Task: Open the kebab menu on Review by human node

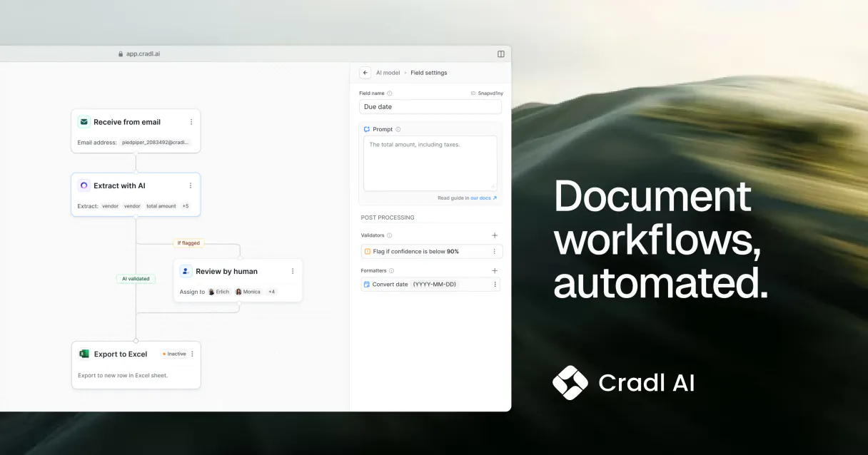Action: (292, 270)
